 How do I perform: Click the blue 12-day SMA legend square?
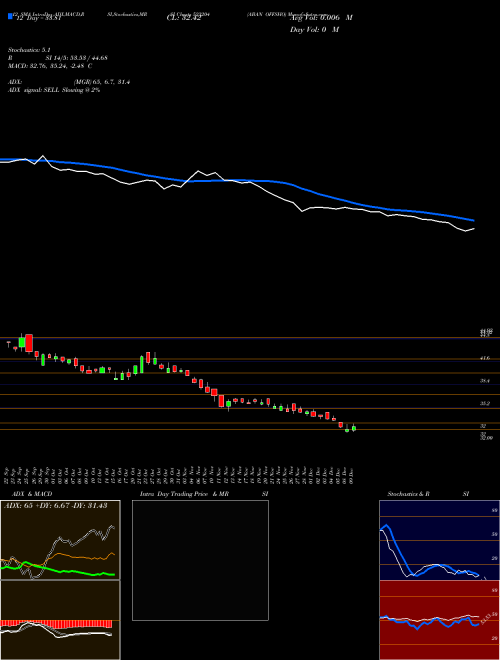10,16
